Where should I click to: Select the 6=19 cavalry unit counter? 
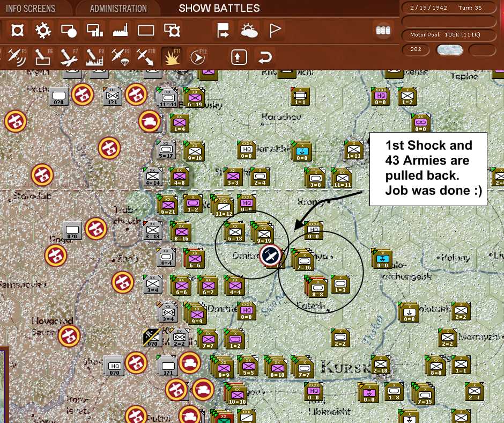(x=195, y=98)
